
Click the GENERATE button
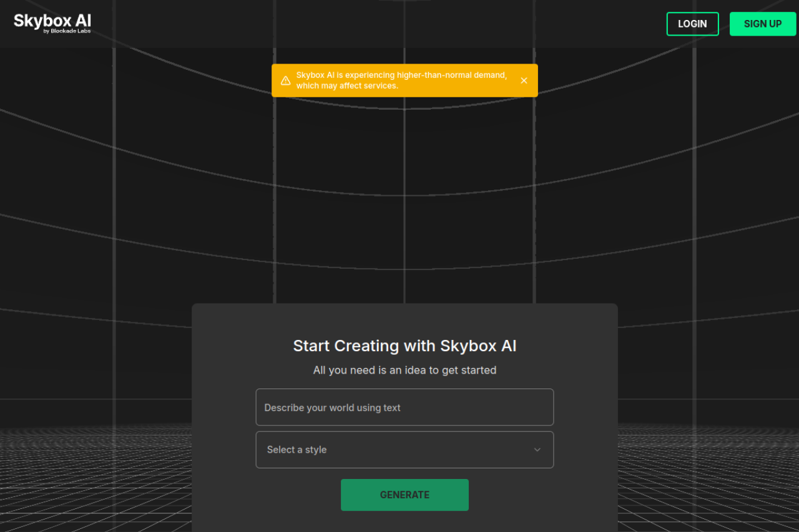click(404, 495)
